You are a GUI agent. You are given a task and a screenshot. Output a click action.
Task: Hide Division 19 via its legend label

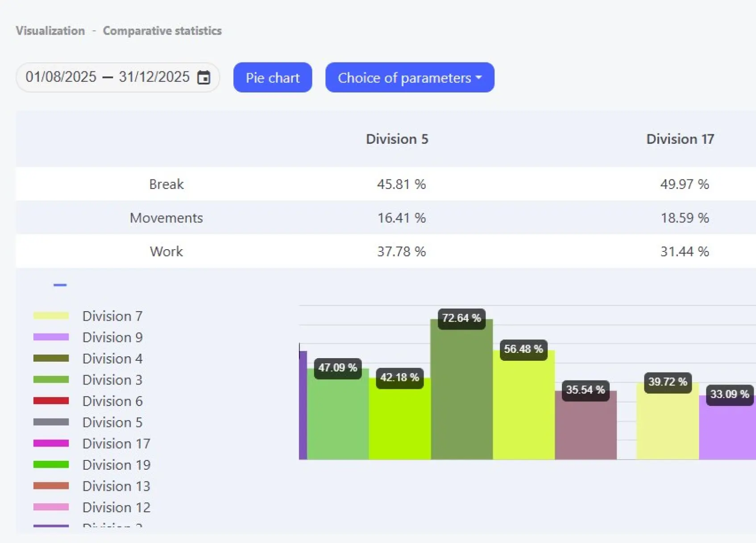click(x=116, y=465)
